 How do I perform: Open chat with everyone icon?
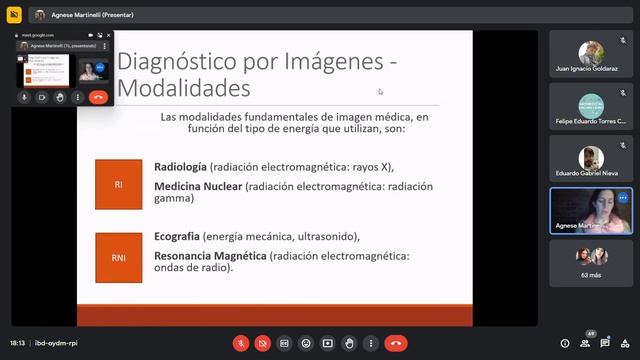(605, 343)
